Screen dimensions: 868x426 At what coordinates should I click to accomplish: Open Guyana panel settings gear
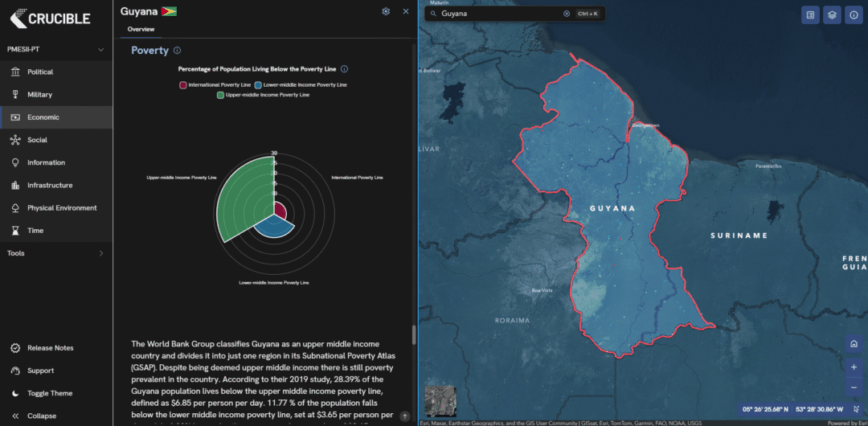[386, 11]
